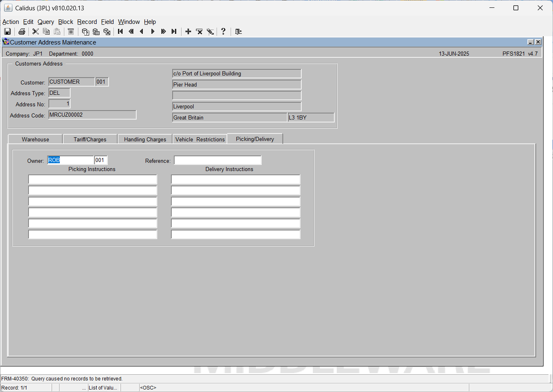Click the Customer field showing CUSTOMER
Viewport: 553px width, 392px height.
click(x=71, y=82)
